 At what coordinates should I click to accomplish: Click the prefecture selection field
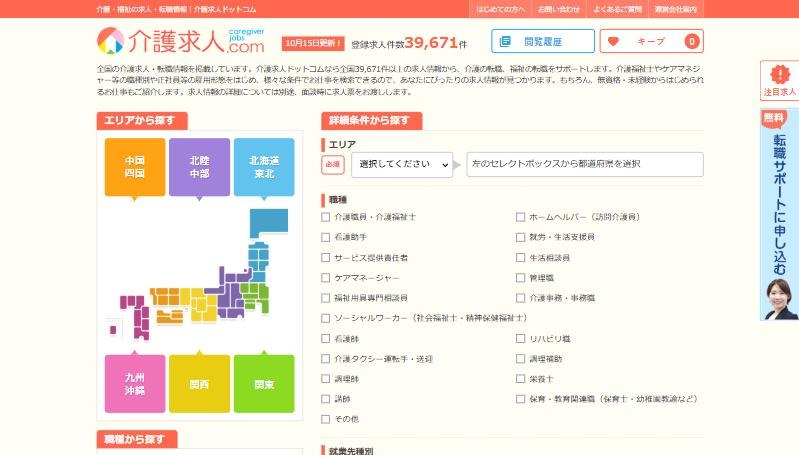click(585, 165)
